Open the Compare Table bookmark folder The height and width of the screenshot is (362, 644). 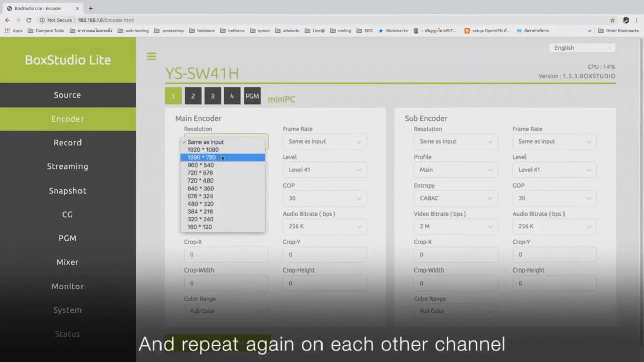pyautogui.click(x=46, y=31)
